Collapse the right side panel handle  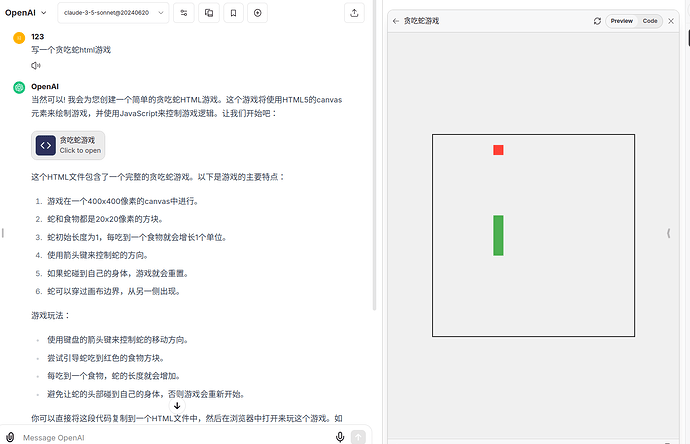(668, 233)
